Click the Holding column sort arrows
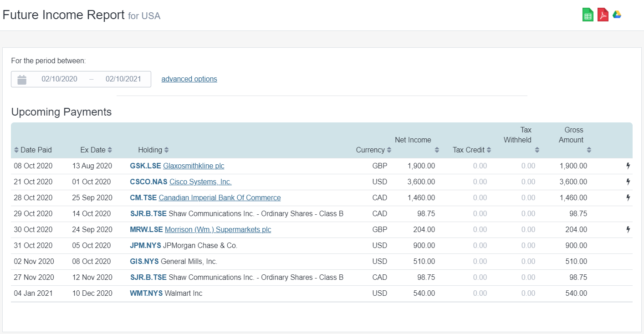 tap(166, 150)
